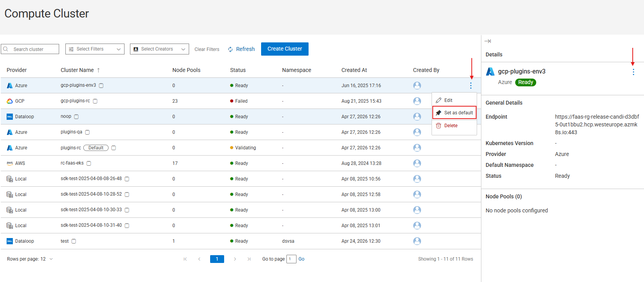Image resolution: width=644 pixels, height=282 pixels.
Task: Click the Azure icon in the plugins-qa row
Action: click(x=10, y=132)
